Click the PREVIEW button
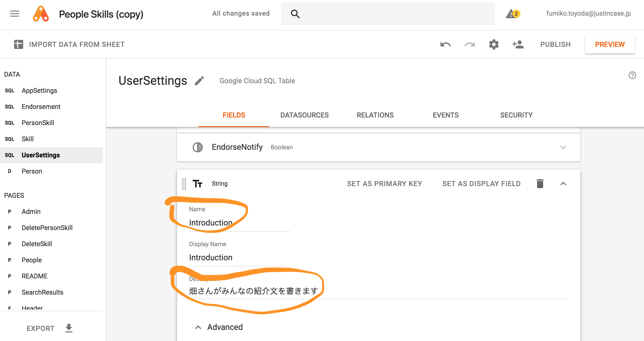644x341 pixels. click(609, 45)
